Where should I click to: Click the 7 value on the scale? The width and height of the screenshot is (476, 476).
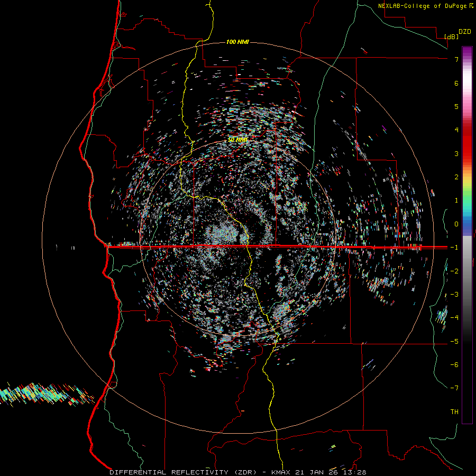[x=456, y=59]
